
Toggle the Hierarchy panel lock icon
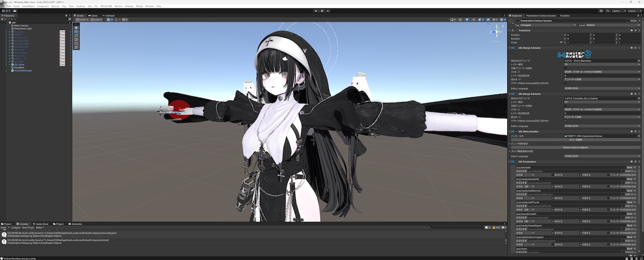[x=65, y=16]
